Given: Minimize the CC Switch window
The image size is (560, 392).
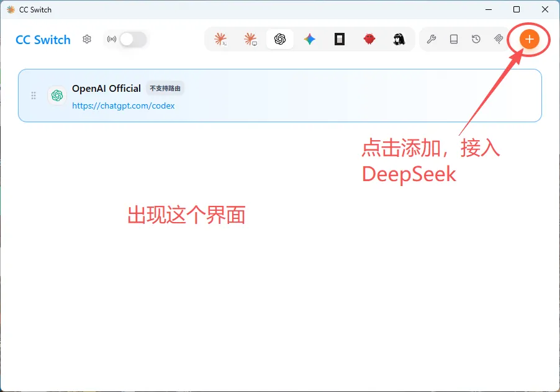Looking at the screenshot, I should (x=489, y=10).
